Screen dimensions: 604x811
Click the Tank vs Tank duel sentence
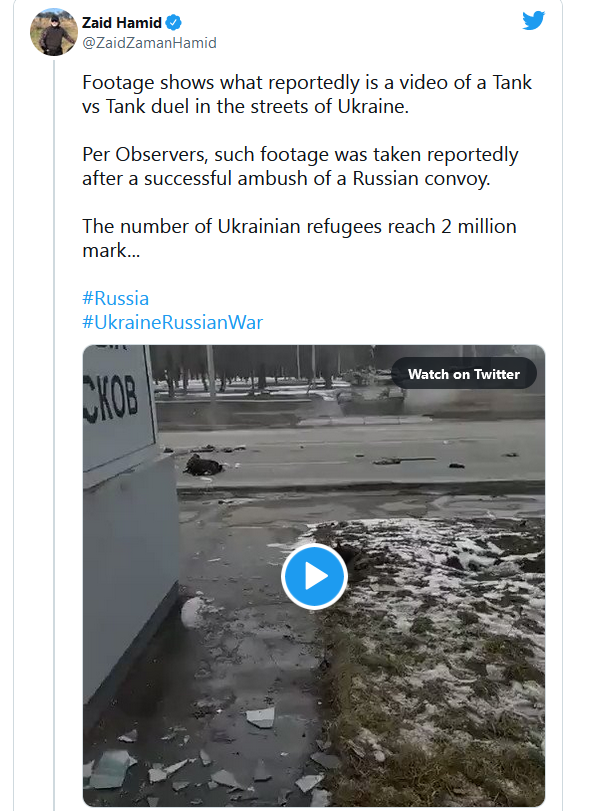(310, 94)
